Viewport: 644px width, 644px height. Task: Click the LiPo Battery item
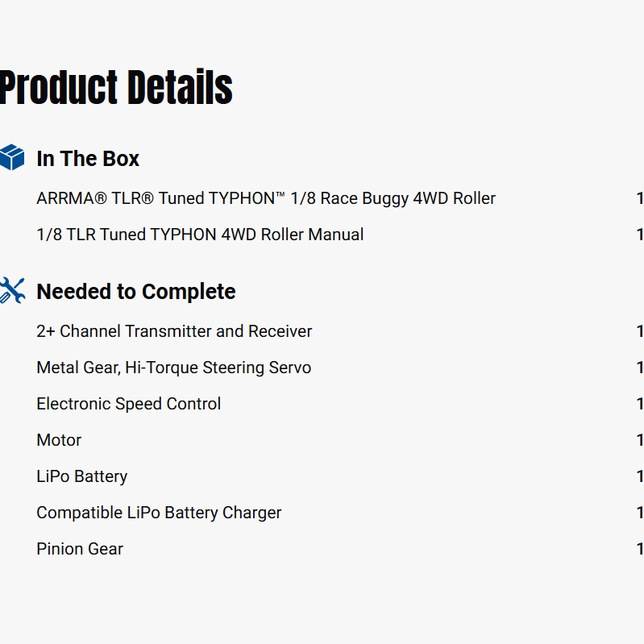coord(81,476)
